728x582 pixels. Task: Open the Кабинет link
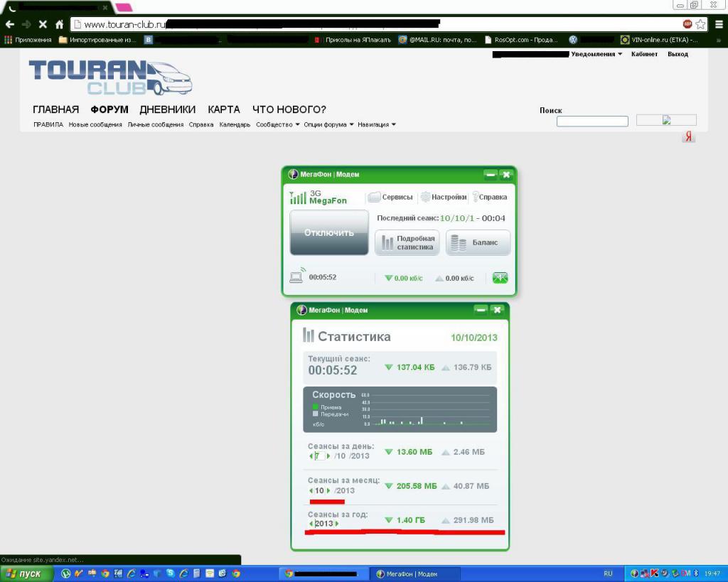[x=644, y=54]
